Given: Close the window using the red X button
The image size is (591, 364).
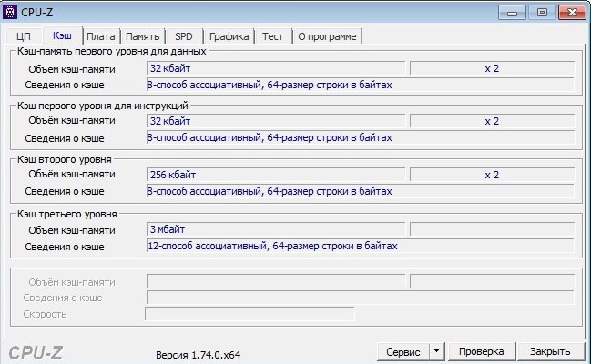Looking at the screenshot, I should point(568,12).
